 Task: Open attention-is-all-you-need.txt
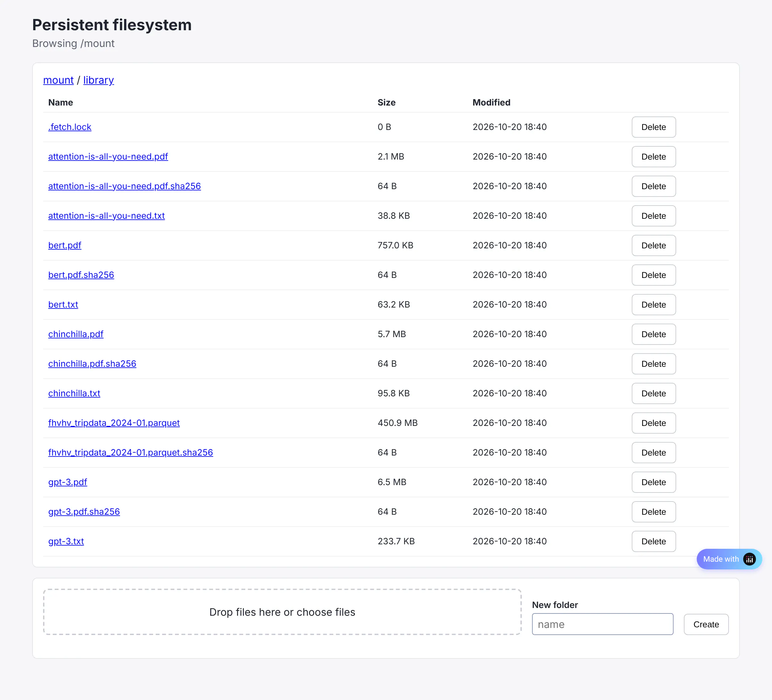click(106, 216)
